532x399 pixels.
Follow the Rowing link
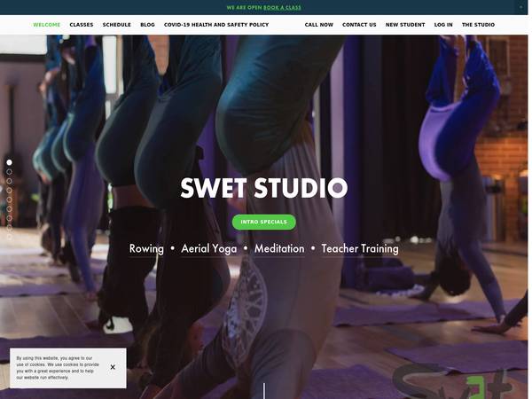point(146,248)
